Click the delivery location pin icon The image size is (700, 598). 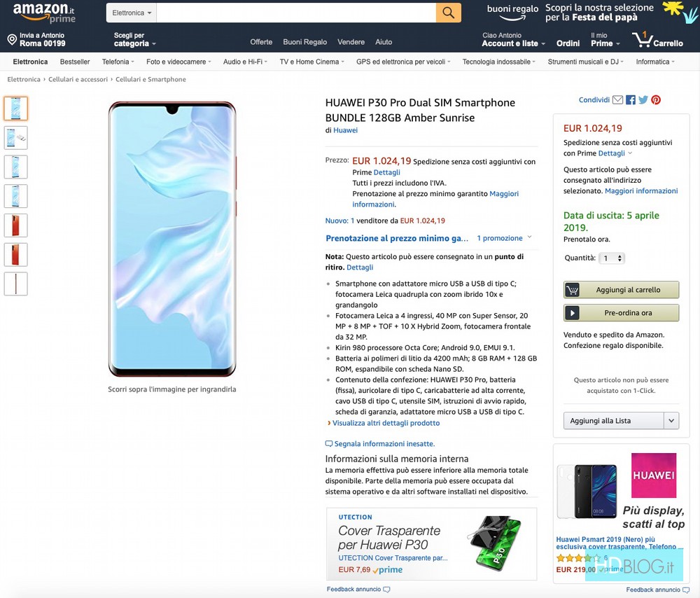coord(12,40)
